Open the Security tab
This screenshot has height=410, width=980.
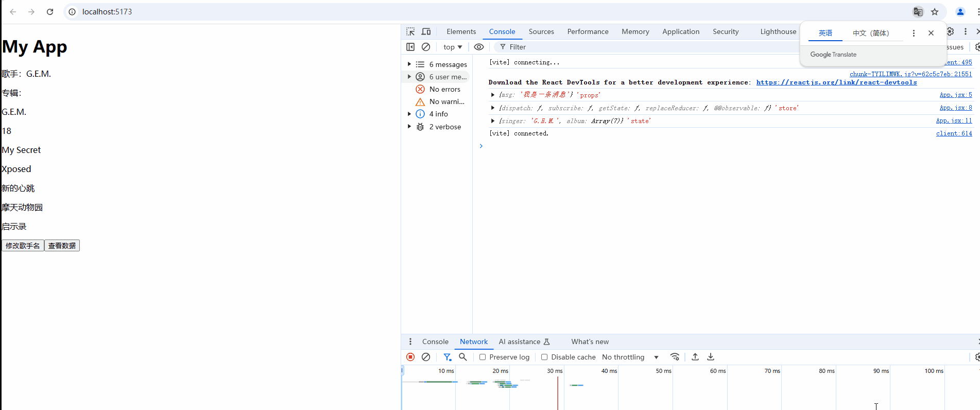pyautogui.click(x=726, y=31)
